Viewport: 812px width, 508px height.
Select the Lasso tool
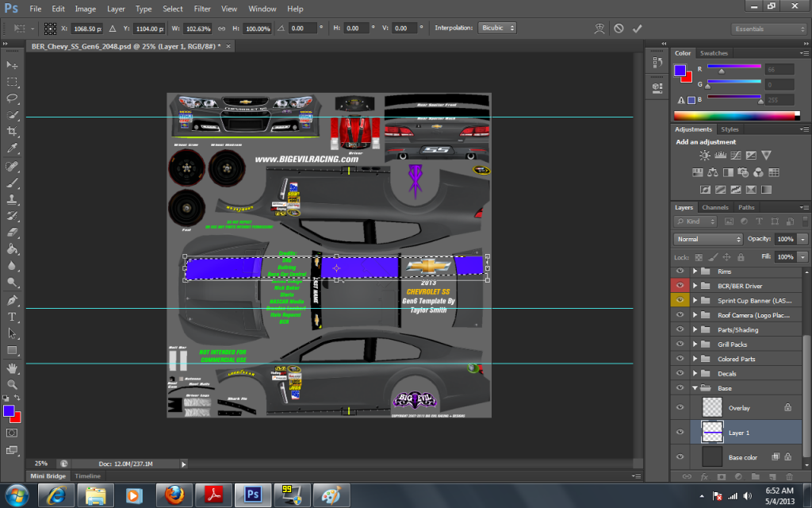(x=12, y=98)
